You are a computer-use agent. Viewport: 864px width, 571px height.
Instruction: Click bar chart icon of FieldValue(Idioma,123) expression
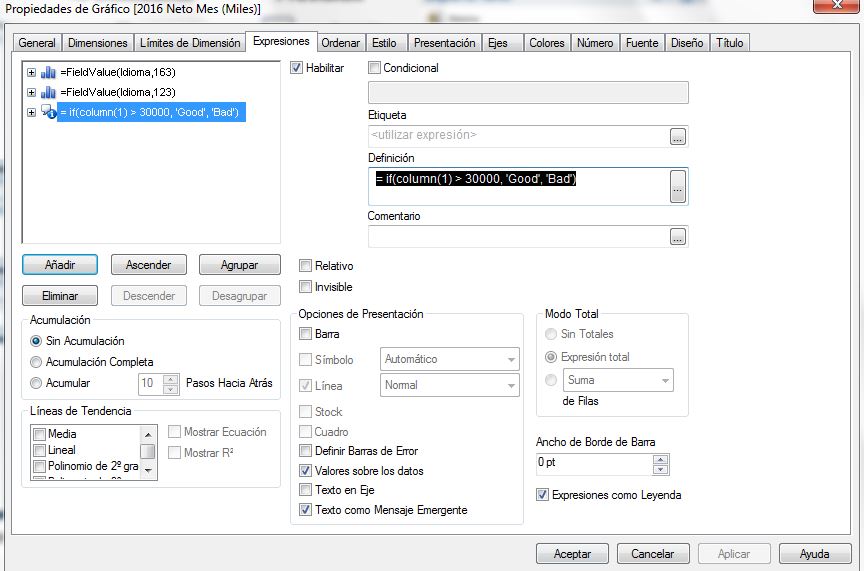point(48,92)
